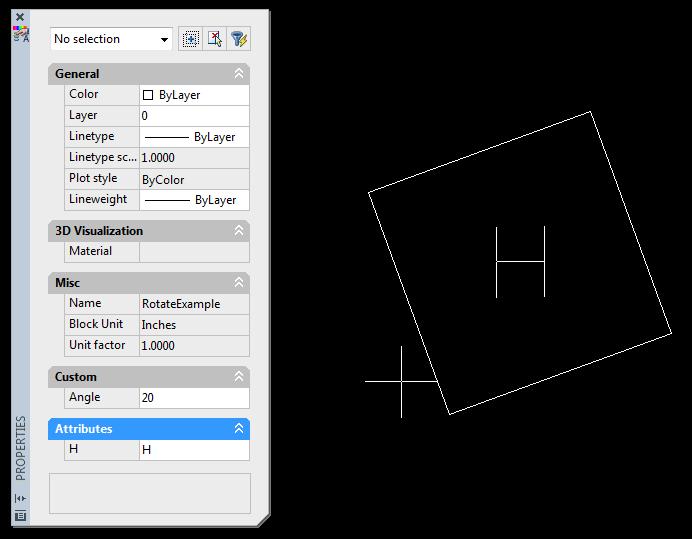This screenshot has height=539, width=692.
Task: Click the Plot style ByColor value
Action: pyautogui.click(x=194, y=179)
